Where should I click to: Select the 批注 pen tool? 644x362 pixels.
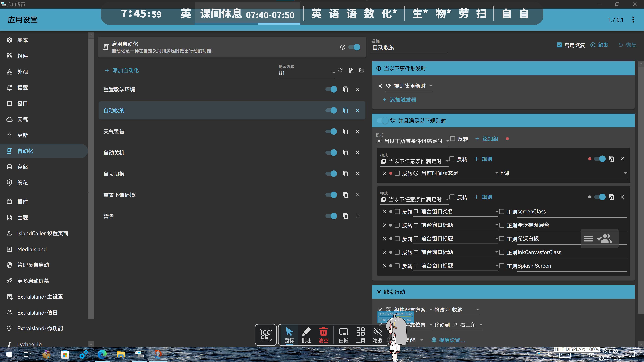[306, 335]
